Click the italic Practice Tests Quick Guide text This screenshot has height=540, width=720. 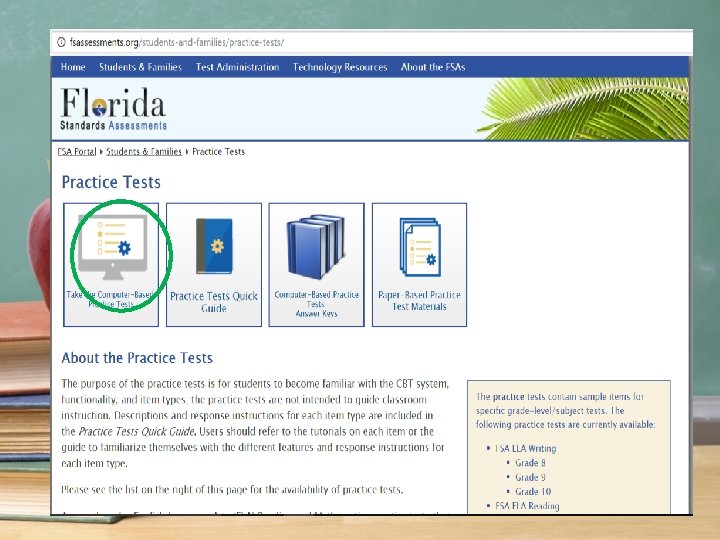point(137,432)
